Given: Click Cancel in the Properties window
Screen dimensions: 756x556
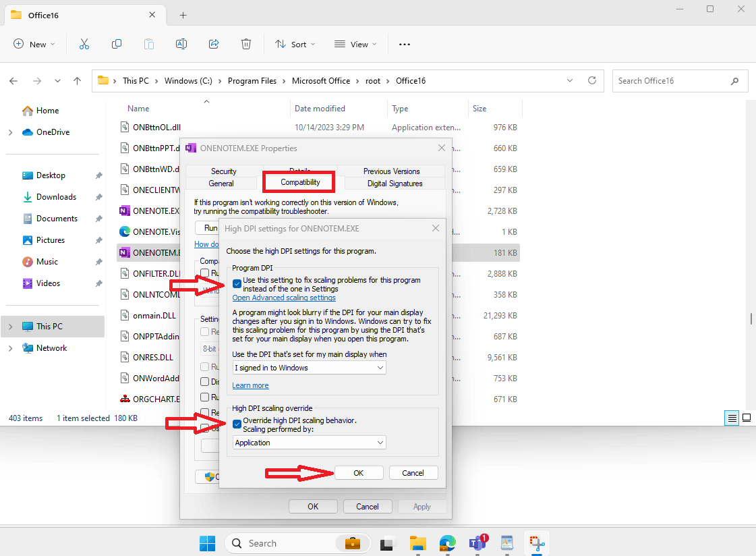Looking at the screenshot, I should pyautogui.click(x=368, y=506).
